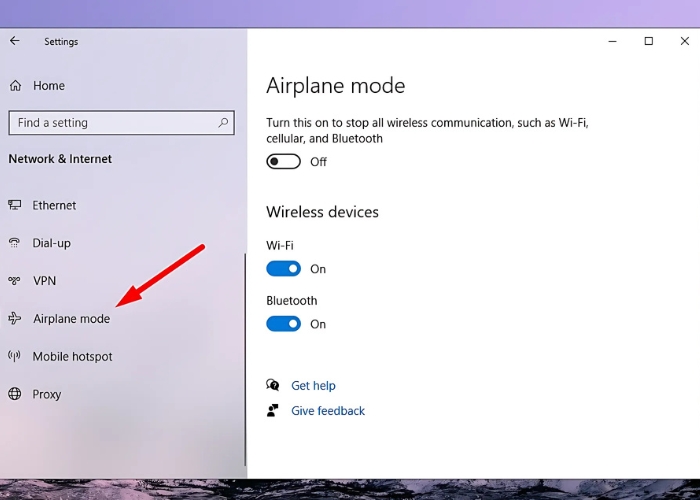Turn off the Wi-Fi toggle
The width and height of the screenshot is (700, 500).
click(x=284, y=268)
